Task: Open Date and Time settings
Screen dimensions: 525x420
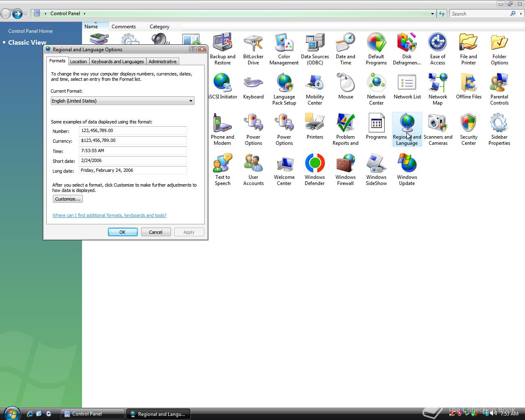Action: pyautogui.click(x=345, y=49)
